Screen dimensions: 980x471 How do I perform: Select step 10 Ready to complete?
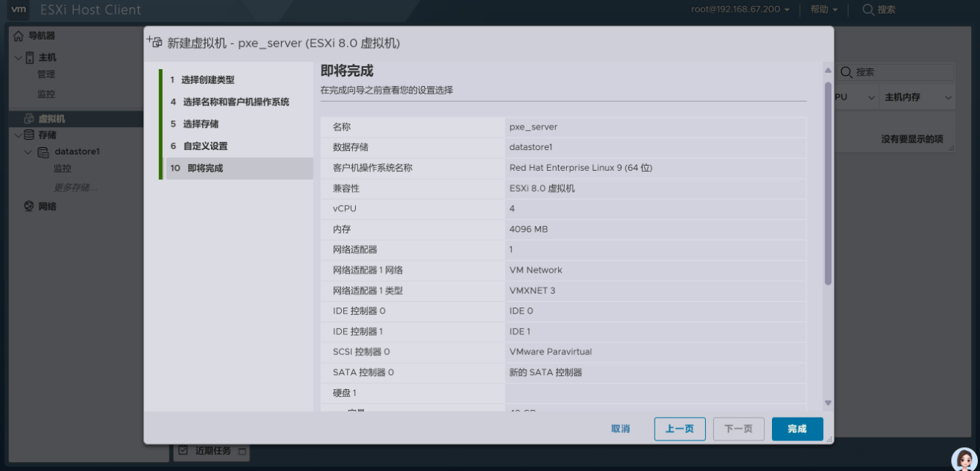[238, 169]
